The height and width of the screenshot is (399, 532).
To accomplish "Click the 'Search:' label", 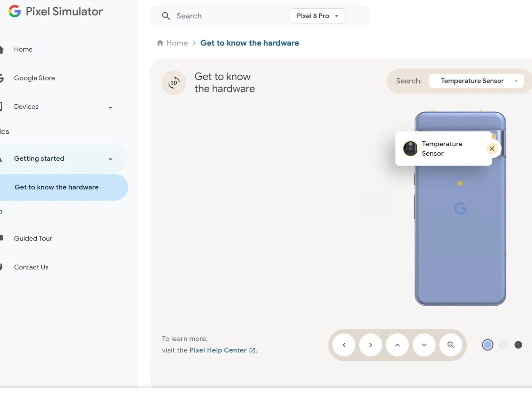I will click(x=409, y=81).
